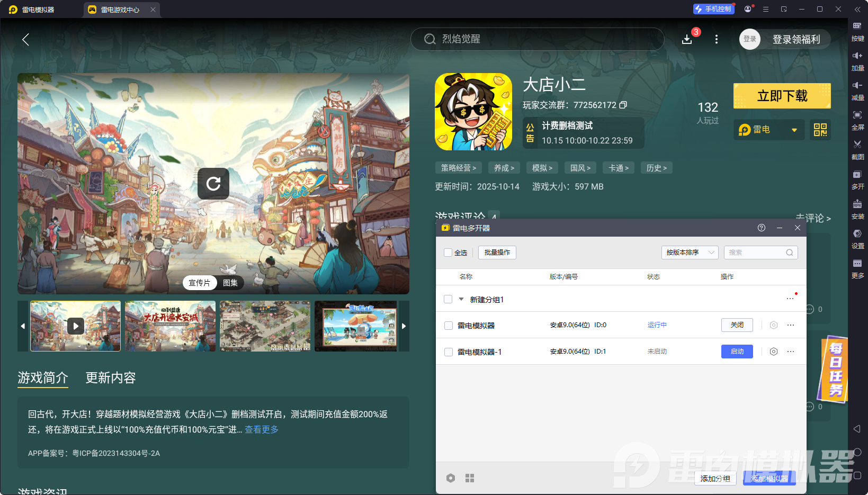
Task: Show previous screenshot thumbnails with left arrow
Action: pos(23,326)
